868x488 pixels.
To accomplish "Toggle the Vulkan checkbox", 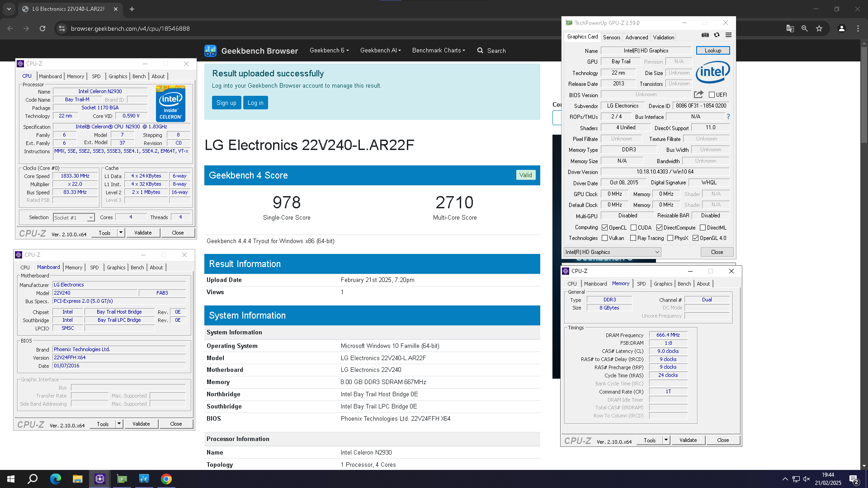I will click(x=604, y=238).
